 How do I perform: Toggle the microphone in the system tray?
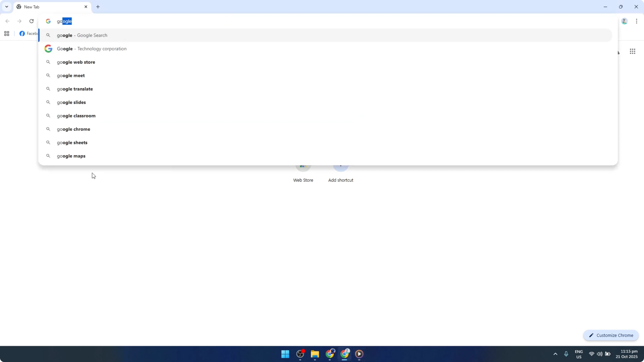pyautogui.click(x=566, y=354)
